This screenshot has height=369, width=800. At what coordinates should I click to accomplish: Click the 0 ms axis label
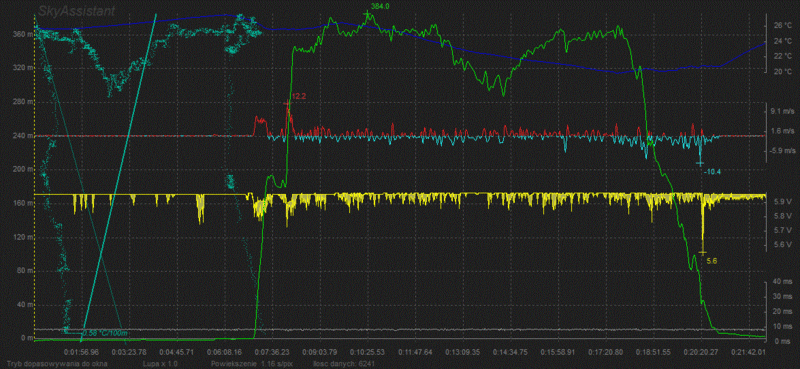pos(784,341)
